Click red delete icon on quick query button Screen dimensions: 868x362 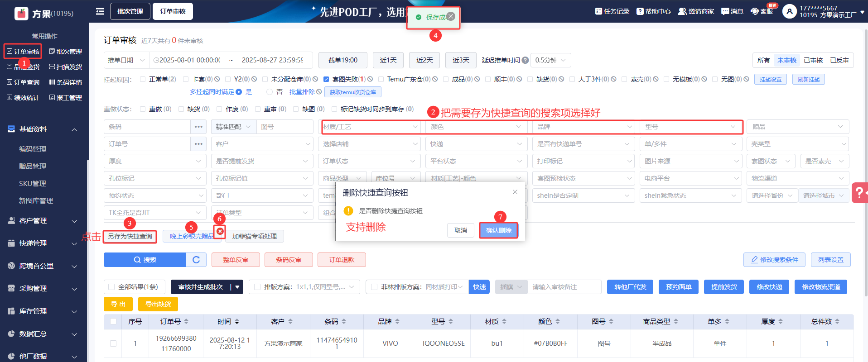pos(220,231)
